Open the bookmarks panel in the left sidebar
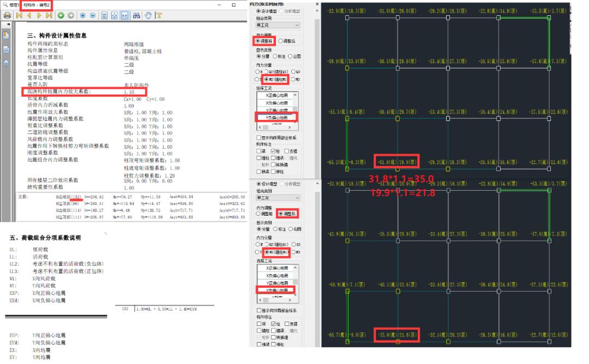This screenshot has height=364, width=589. point(6,35)
